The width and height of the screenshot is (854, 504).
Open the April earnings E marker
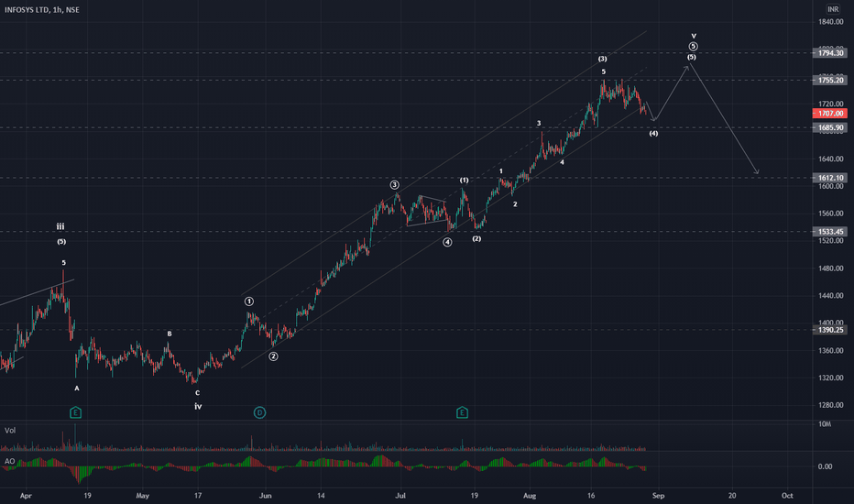coord(76,412)
